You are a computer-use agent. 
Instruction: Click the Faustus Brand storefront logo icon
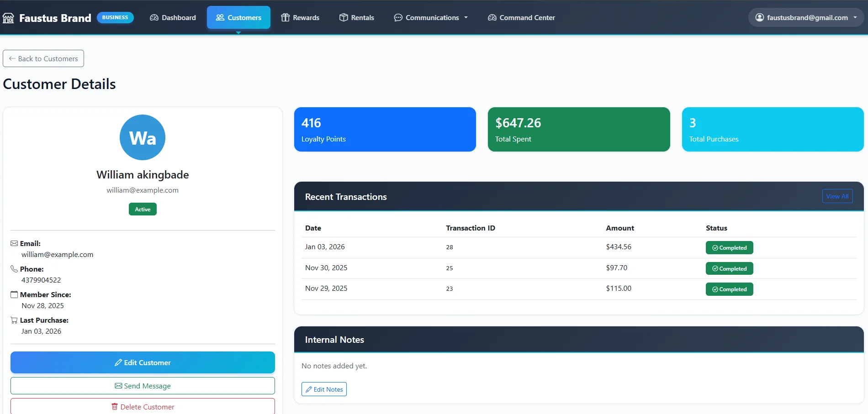coord(8,18)
